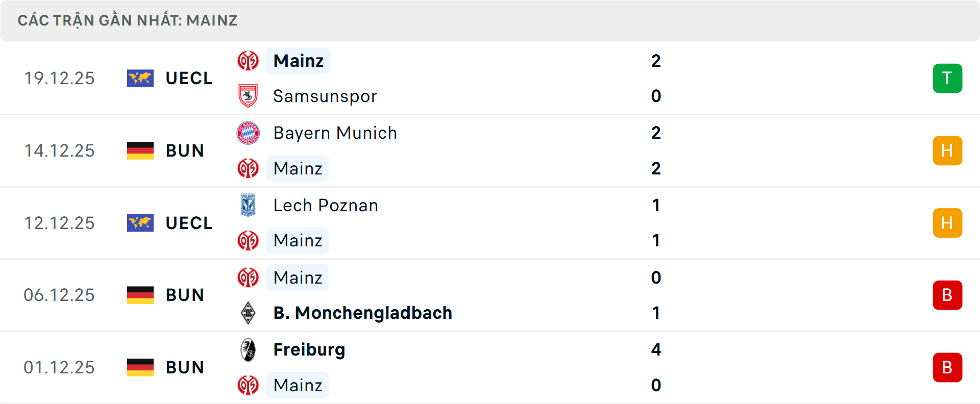Click German flag icon for 14.12.25 match
The height and width of the screenshot is (404, 980).
point(140,150)
